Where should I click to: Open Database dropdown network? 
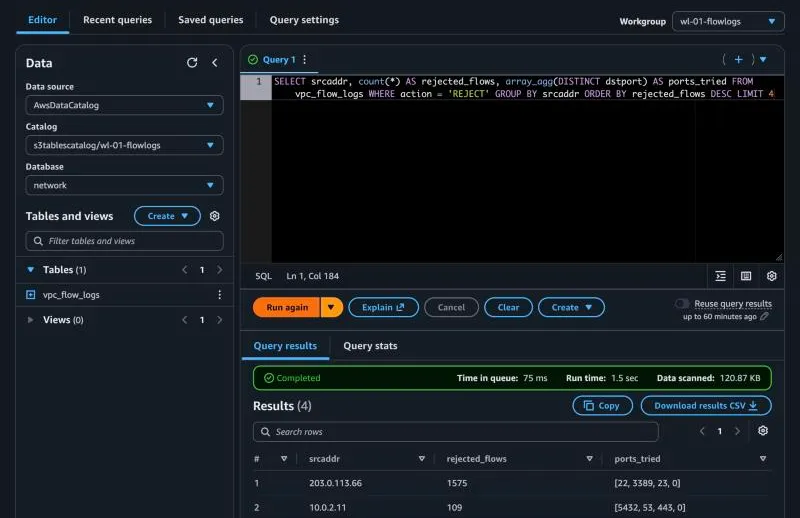click(x=124, y=185)
